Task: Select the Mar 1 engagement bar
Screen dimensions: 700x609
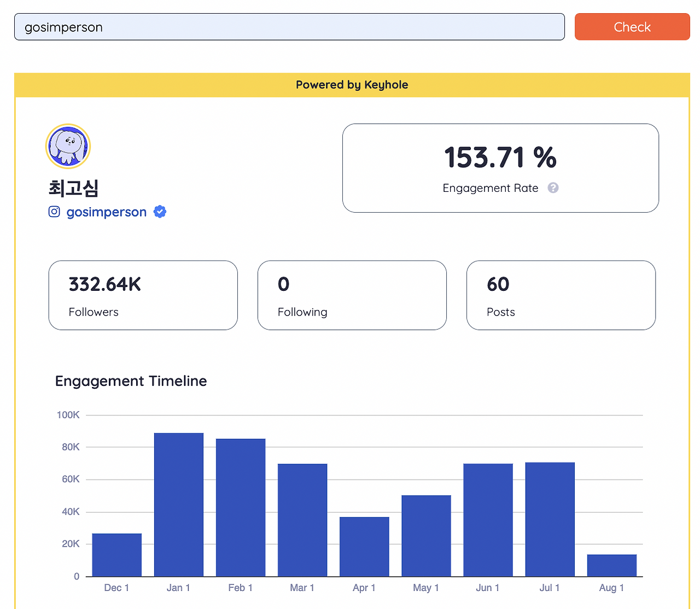Action: point(302,520)
